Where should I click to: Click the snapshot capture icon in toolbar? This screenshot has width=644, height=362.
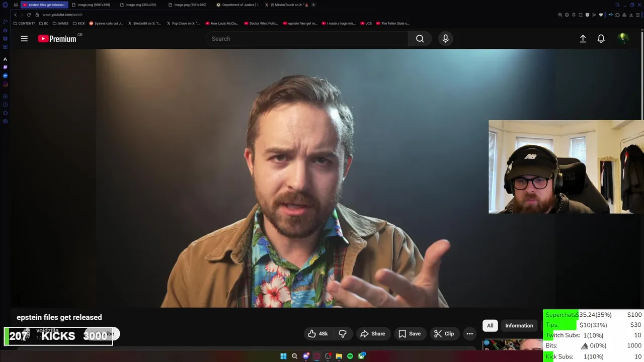[x=580, y=15]
